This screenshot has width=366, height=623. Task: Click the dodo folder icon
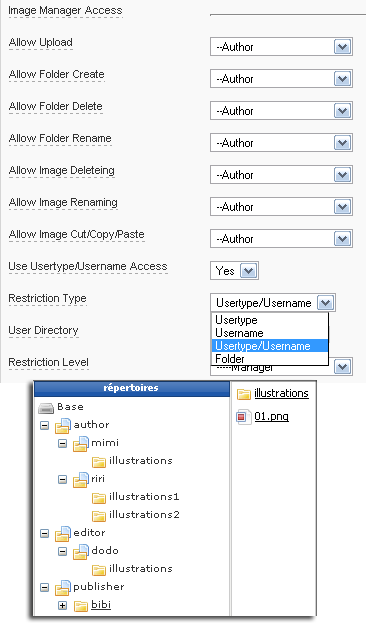tap(81, 551)
